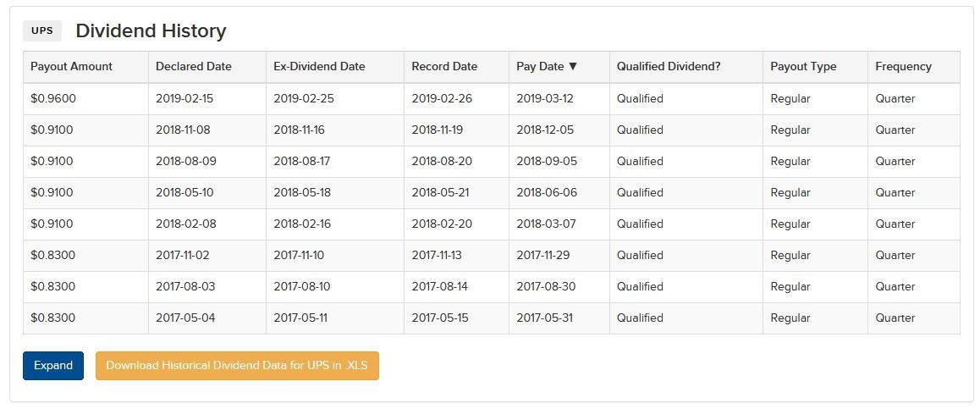Click the Qualified Dividend? column header
Image resolution: width=980 pixels, height=409 pixels.
click(669, 67)
